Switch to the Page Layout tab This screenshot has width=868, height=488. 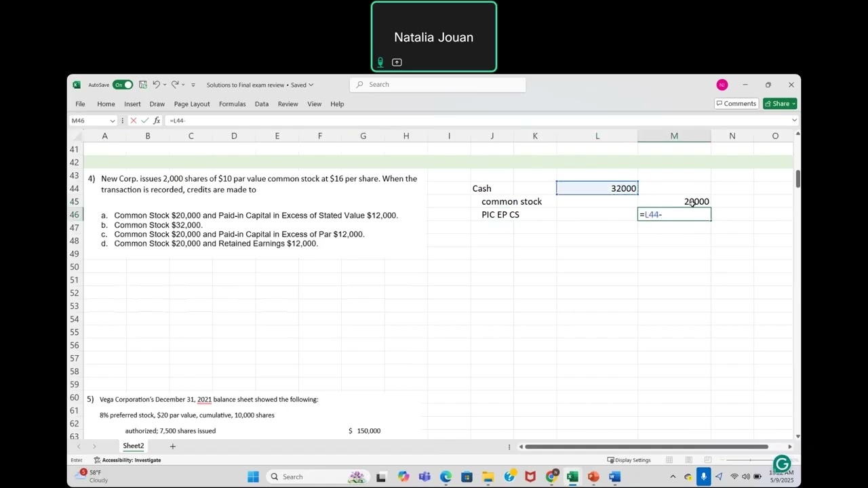click(x=192, y=104)
